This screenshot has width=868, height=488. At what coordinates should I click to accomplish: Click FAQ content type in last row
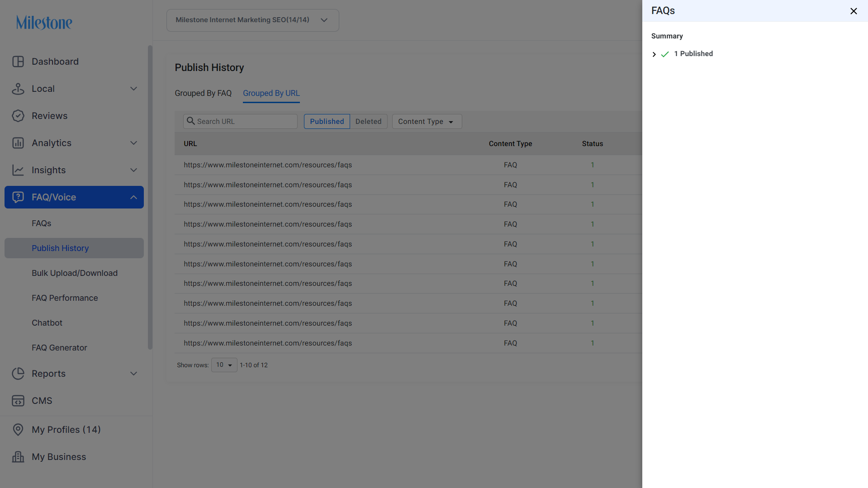(x=510, y=343)
